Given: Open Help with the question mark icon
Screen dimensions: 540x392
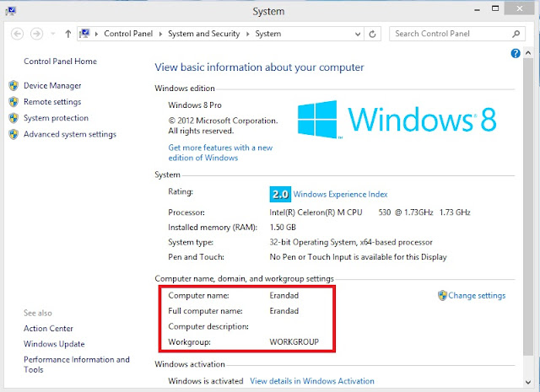Looking at the screenshot, I should click(x=516, y=53).
